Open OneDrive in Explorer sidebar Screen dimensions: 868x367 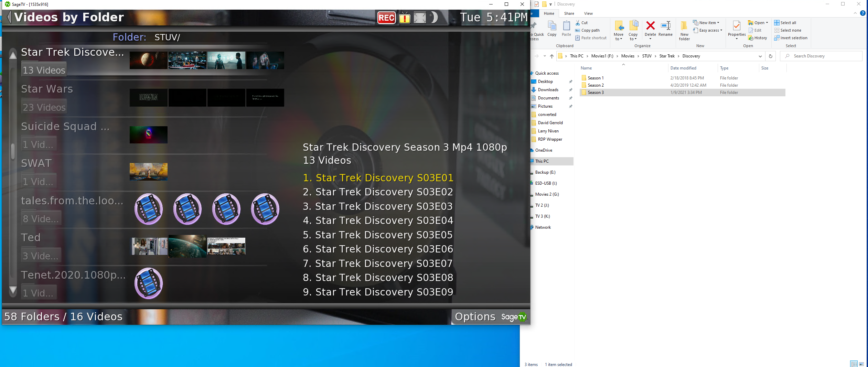coord(544,150)
